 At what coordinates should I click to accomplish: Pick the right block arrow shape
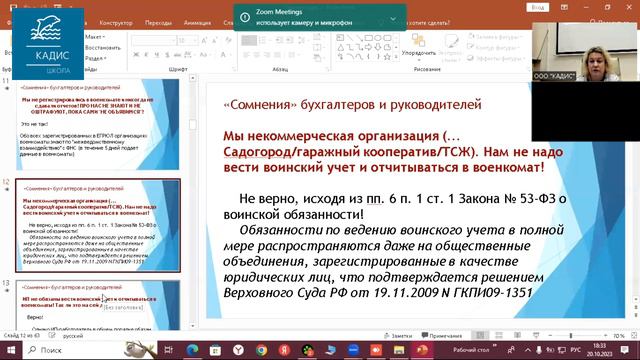[368, 47]
